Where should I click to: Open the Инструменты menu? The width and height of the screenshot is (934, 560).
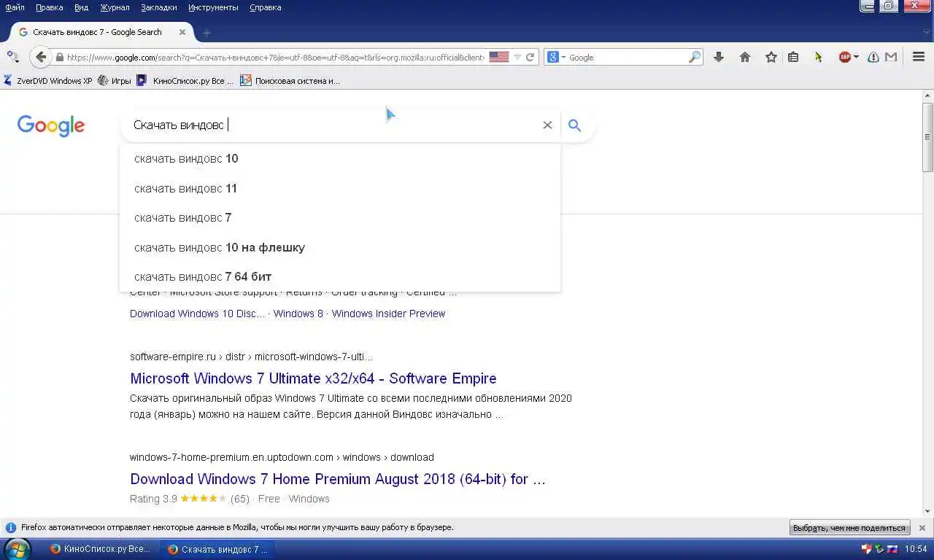coord(213,7)
